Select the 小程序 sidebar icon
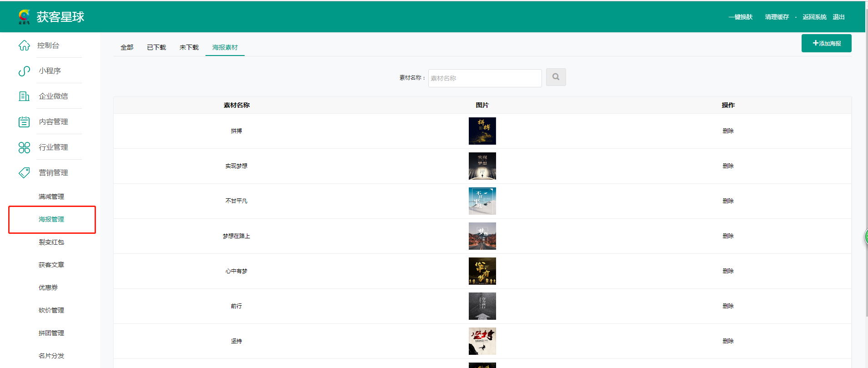The width and height of the screenshot is (868, 368). click(x=24, y=71)
